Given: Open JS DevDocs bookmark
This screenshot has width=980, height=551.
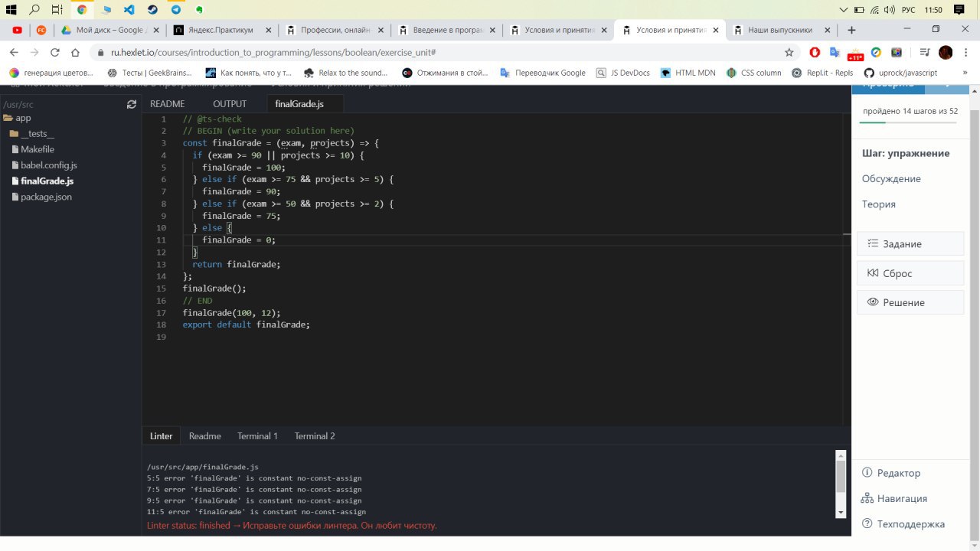Looking at the screenshot, I should [x=622, y=73].
